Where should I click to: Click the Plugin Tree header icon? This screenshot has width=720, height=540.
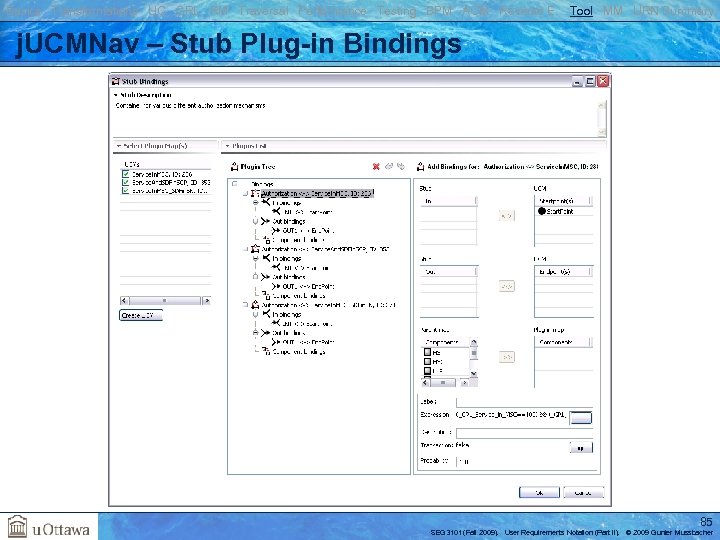pyautogui.click(x=234, y=166)
